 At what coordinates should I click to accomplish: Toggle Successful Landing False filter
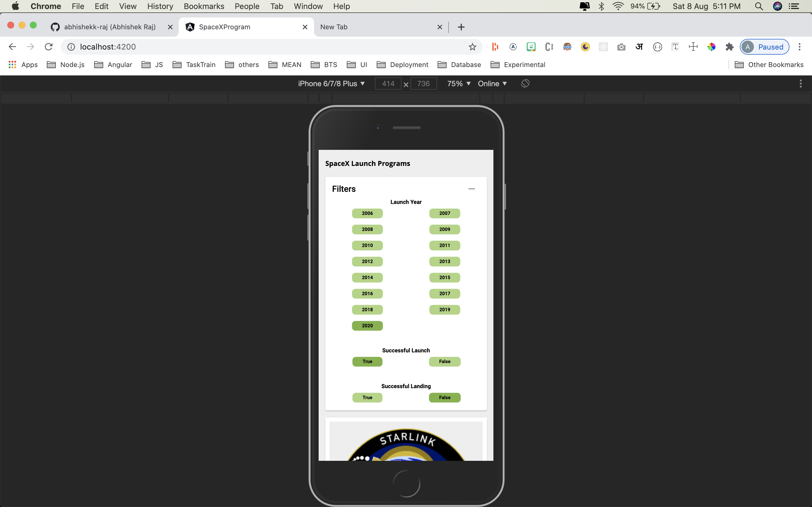pos(445,397)
